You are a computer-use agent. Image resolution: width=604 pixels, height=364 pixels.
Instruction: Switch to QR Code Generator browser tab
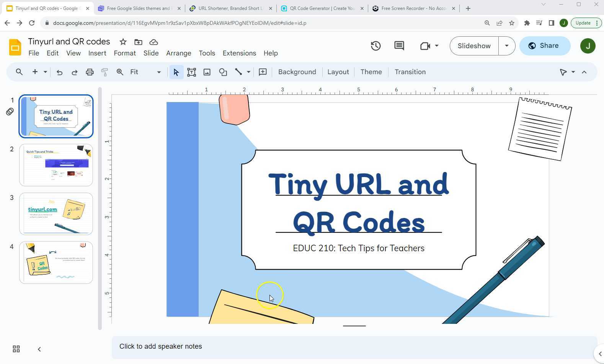click(322, 8)
